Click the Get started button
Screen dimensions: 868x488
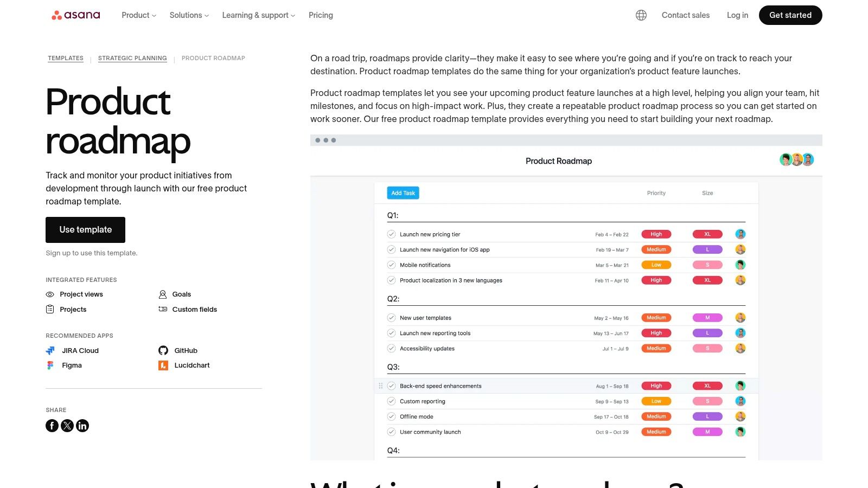tap(790, 15)
